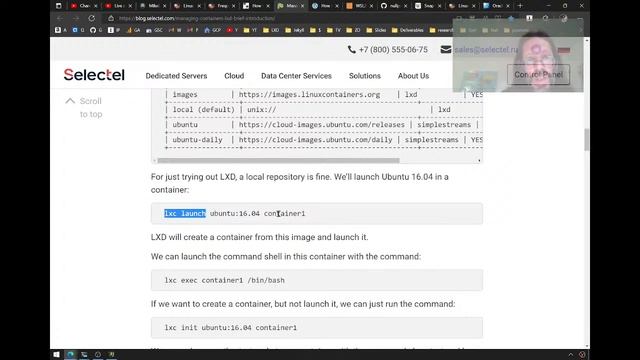640x360 pixels.
Task: Expand the 'S' bookmarks folder
Action: [316, 30]
